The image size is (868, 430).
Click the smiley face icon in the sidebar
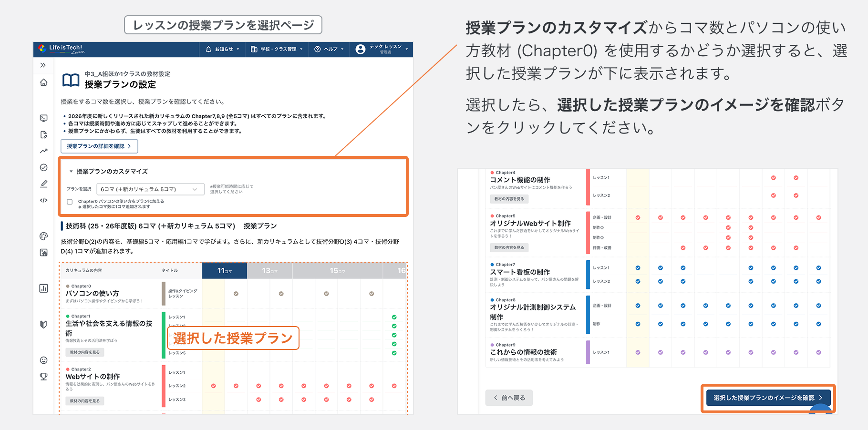coord(43,360)
